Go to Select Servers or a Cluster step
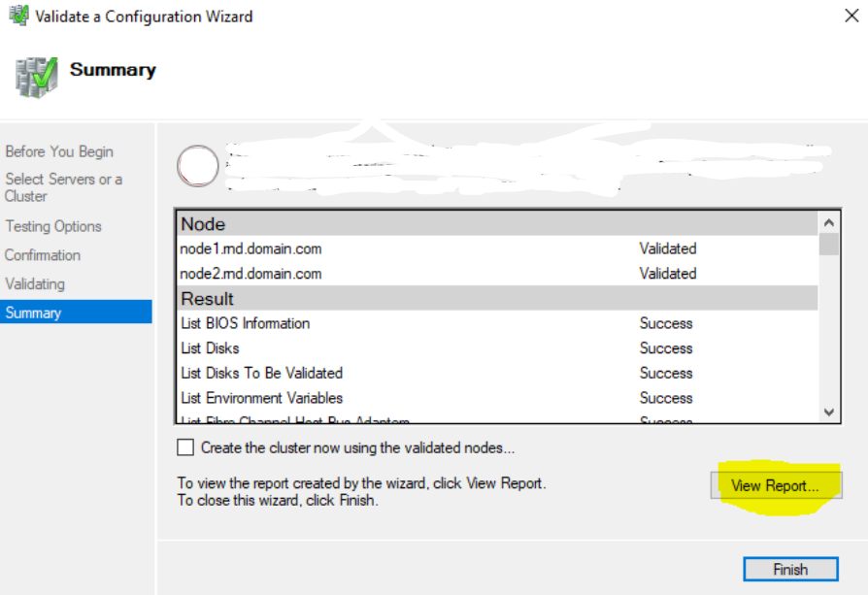The height and width of the screenshot is (595, 868). 64,187
